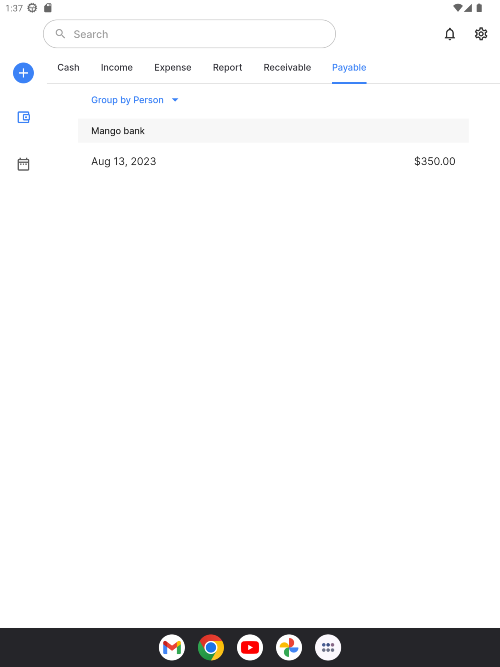Viewport: 500px width, 667px height.
Task: Open settings gear icon
Action: (x=481, y=34)
